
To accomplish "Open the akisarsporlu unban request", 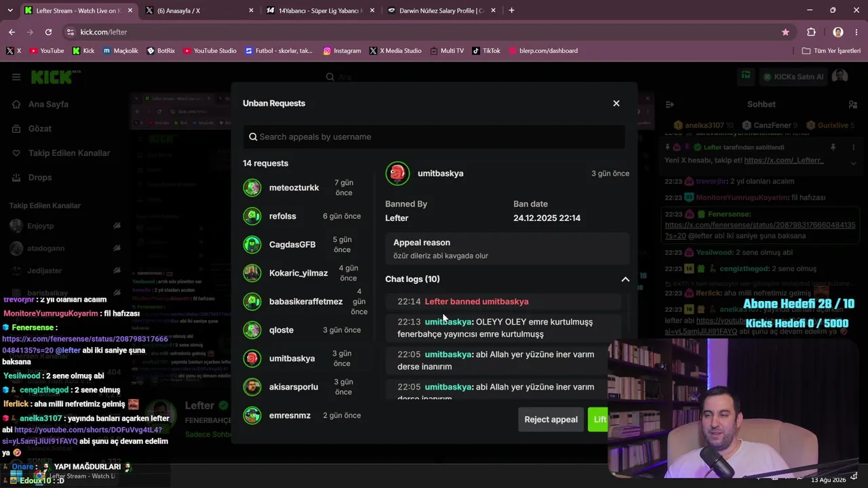I will click(x=305, y=387).
